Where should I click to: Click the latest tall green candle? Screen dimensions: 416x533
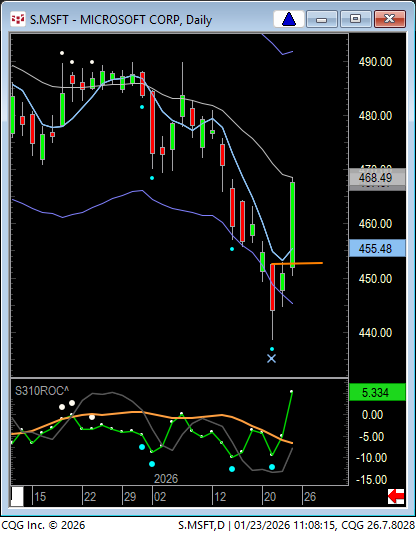pos(292,224)
